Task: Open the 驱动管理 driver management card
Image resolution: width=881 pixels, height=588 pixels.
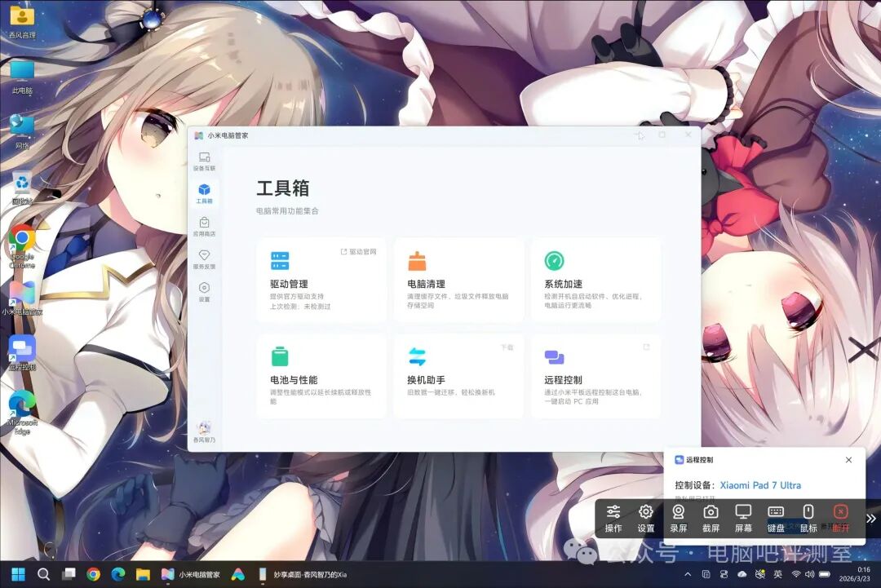Action: (321, 281)
